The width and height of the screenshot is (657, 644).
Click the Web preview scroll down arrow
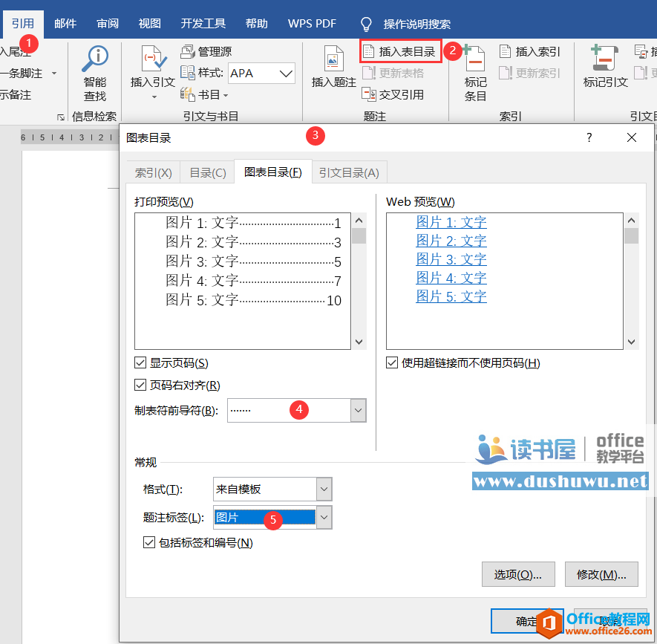tap(632, 342)
